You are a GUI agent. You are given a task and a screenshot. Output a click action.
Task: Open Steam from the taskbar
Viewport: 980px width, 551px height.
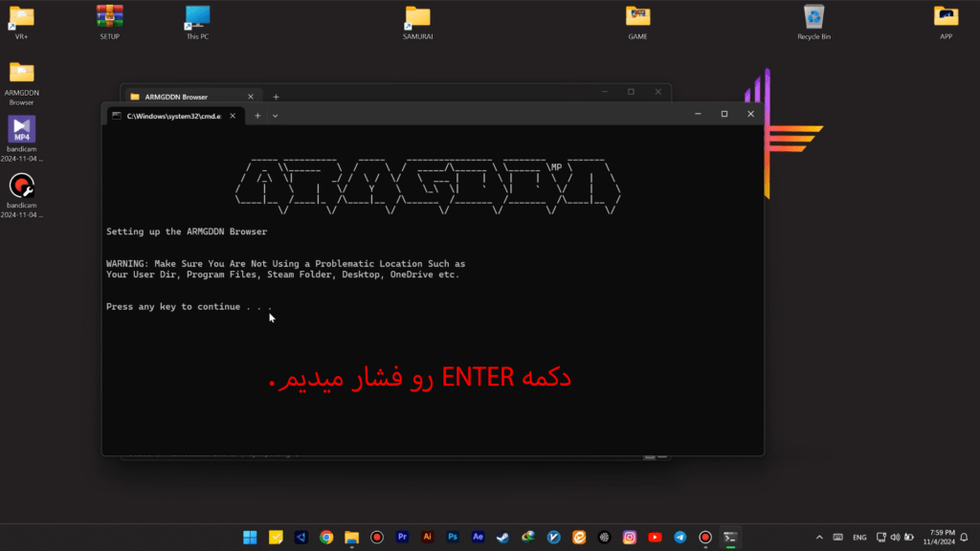pyautogui.click(x=503, y=538)
